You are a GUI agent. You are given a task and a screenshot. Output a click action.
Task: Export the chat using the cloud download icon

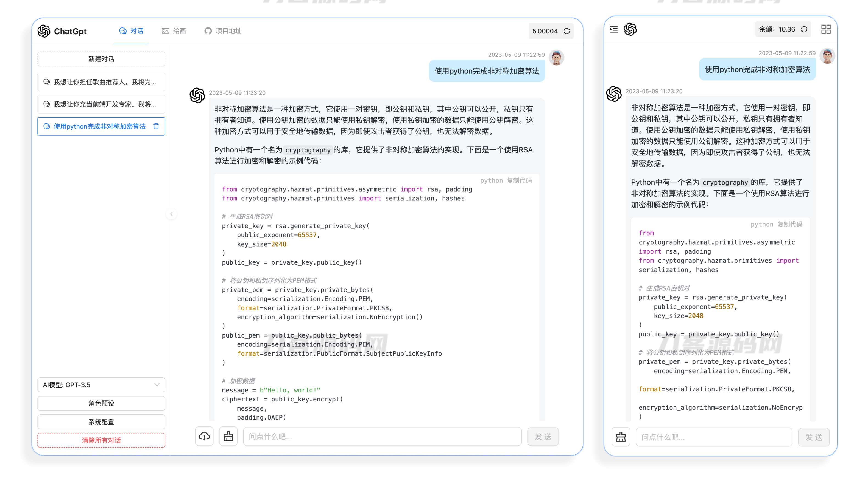click(x=204, y=436)
